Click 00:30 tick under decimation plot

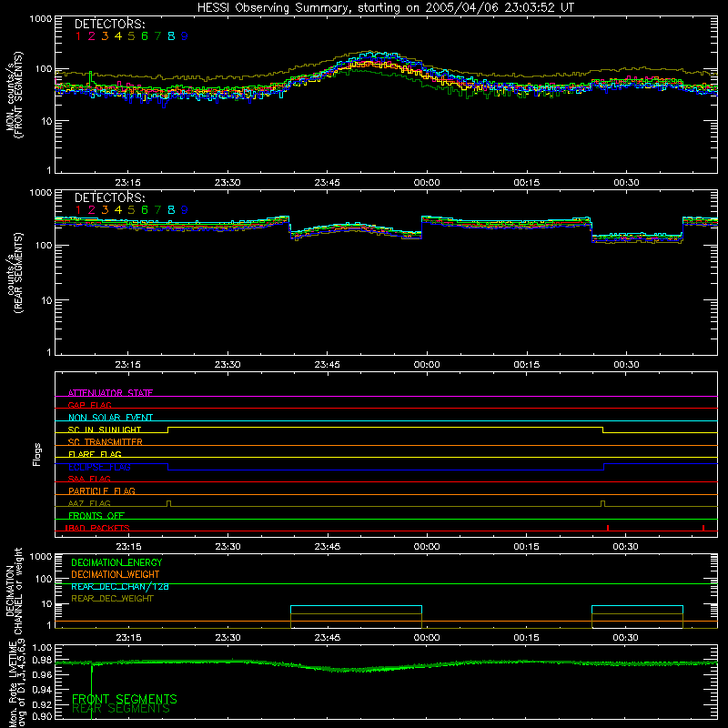click(x=625, y=638)
